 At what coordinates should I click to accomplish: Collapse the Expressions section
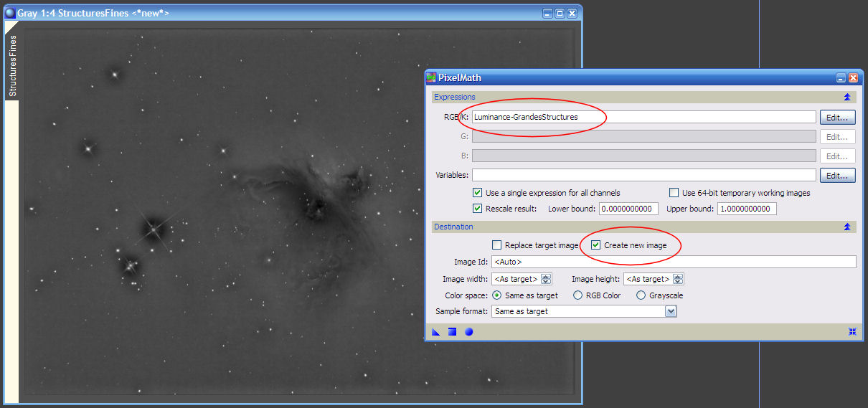click(847, 97)
